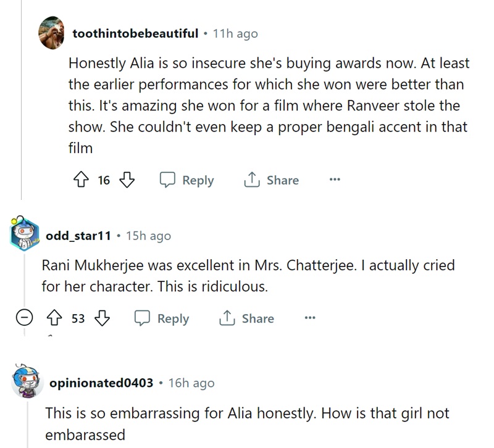Upvote toothintobebeautiful's comment
Image resolution: width=494 pixels, height=448 pixels.
(x=80, y=180)
